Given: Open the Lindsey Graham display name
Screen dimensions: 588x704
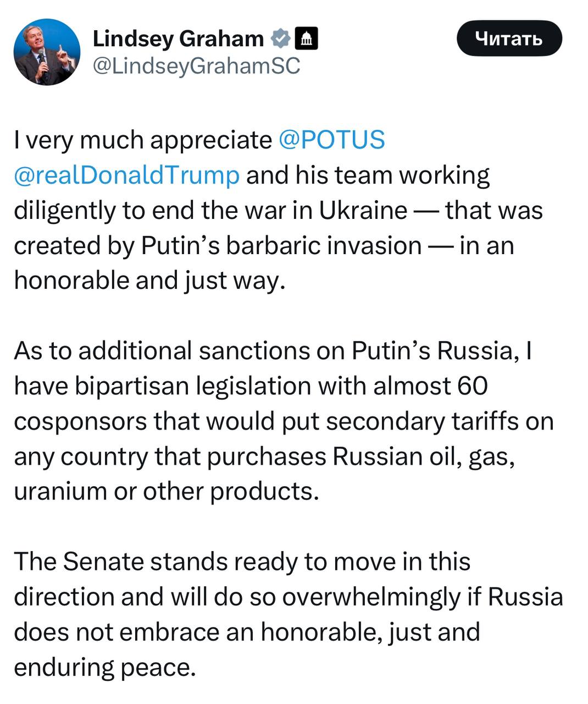Looking at the screenshot, I should [178, 38].
